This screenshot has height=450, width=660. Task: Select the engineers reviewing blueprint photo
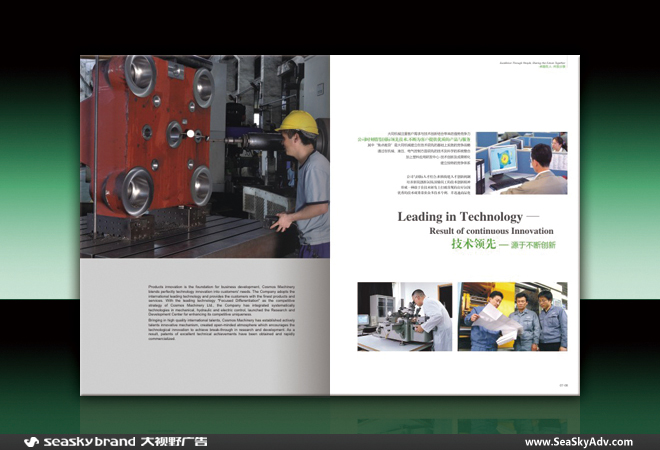[x=512, y=316]
